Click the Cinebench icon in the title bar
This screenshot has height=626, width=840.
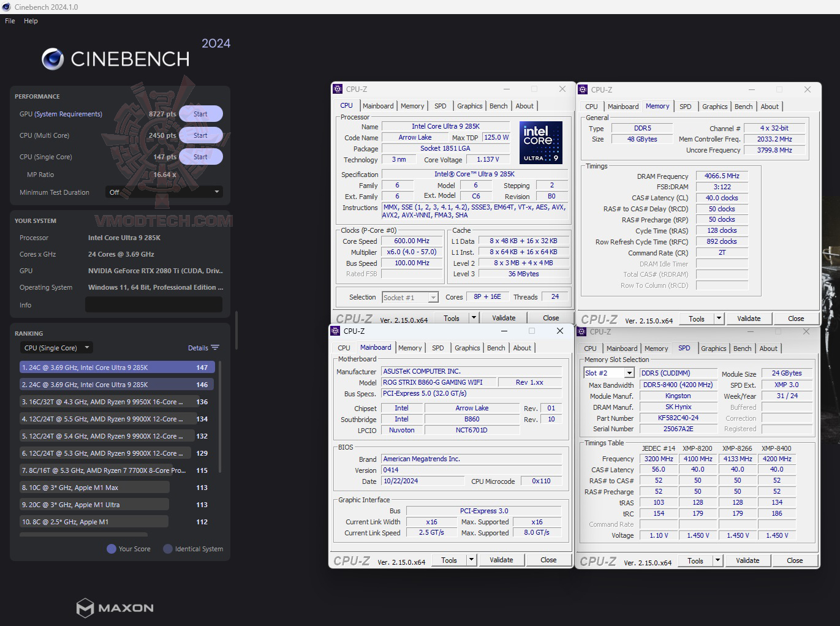point(6,7)
